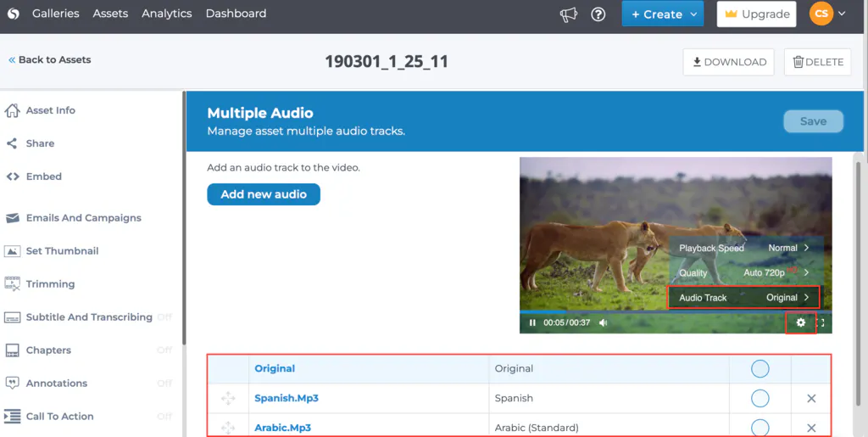This screenshot has height=437, width=868.
Task: Open the Set Thumbnail section
Action: point(62,251)
